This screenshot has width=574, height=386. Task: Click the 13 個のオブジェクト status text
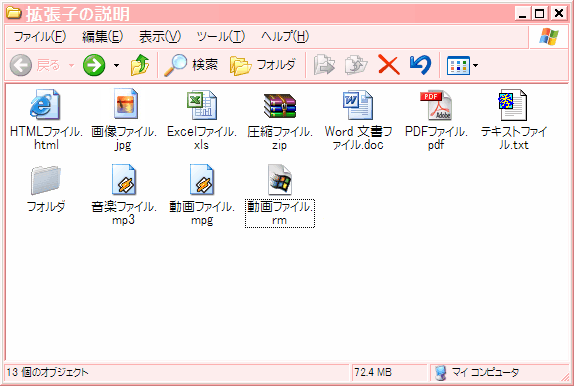coord(47,372)
